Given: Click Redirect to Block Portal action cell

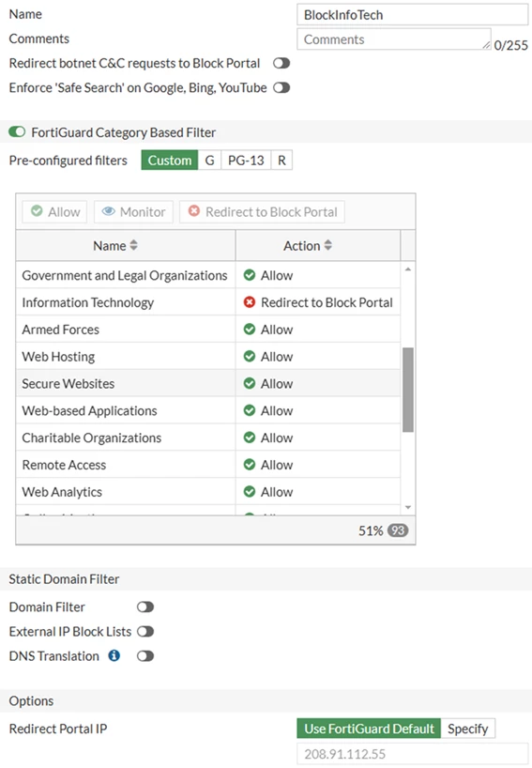Looking at the screenshot, I should 318,302.
